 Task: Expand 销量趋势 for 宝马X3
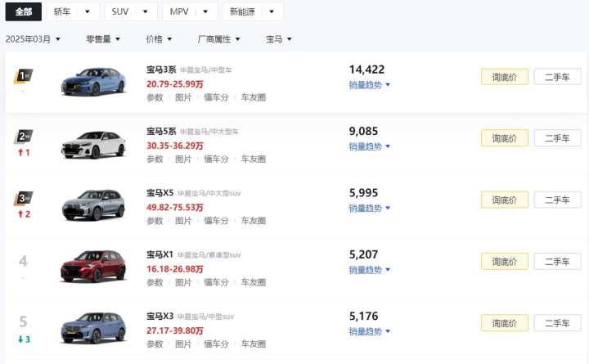pos(369,331)
